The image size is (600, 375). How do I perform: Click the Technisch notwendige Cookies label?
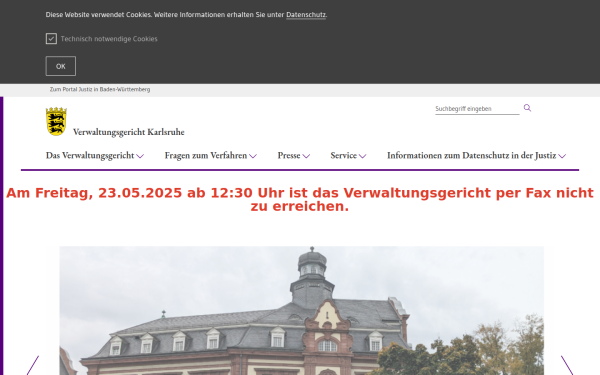(x=109, y=39)
